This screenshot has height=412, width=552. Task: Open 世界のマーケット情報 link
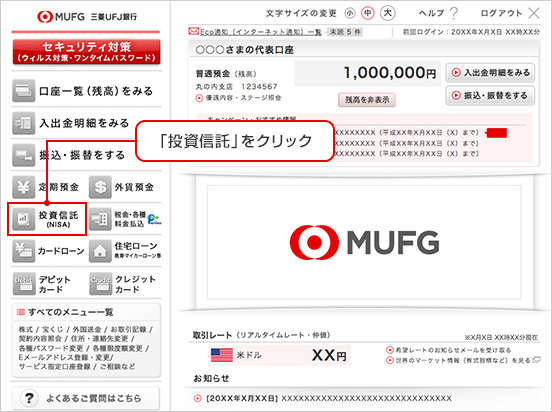point(463,360)
